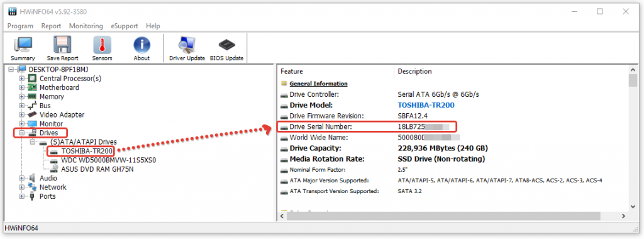Screen dimensions: 644x239
Task: Select Central Processor(s) node
Action: (x=70, y=78)
